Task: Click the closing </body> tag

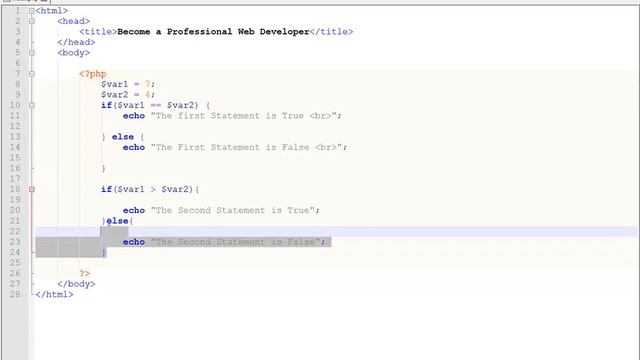Action: (76, 284)
